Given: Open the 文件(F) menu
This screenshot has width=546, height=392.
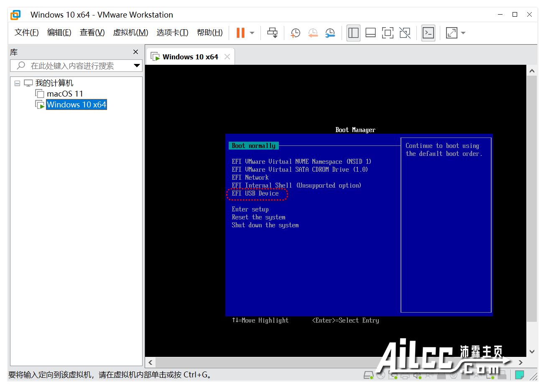Looking at the screenshot, I should (27, 33).
